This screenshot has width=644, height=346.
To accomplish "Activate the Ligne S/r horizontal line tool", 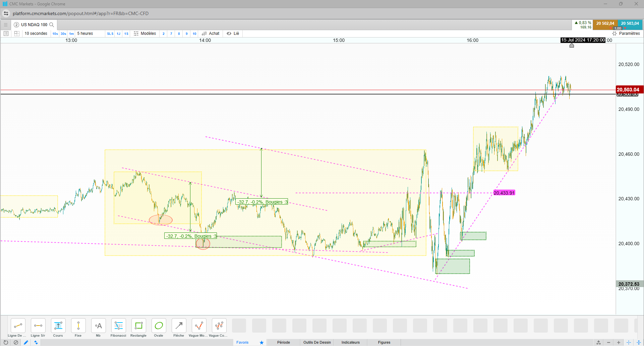I will [x=38, y=328].
